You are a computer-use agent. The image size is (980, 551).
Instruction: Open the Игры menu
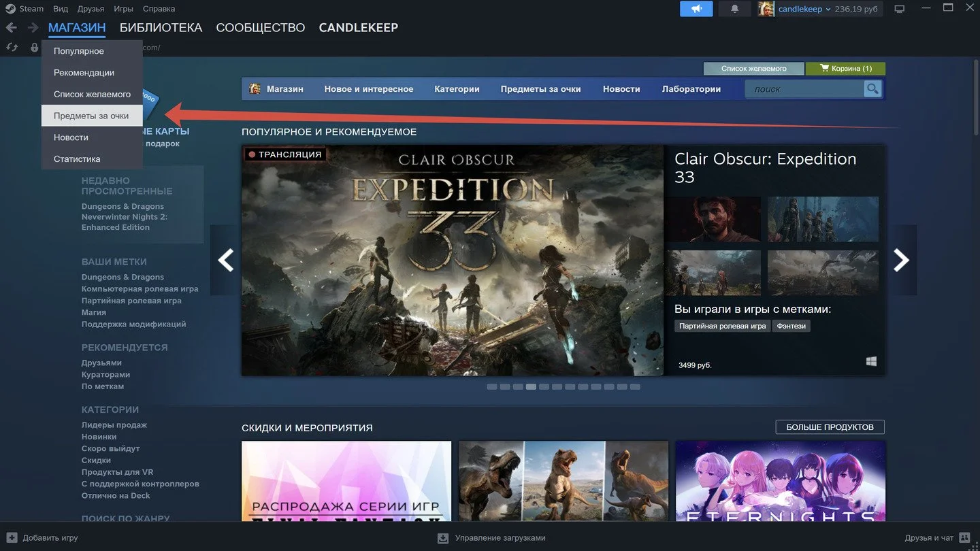(x=123, y=9)
